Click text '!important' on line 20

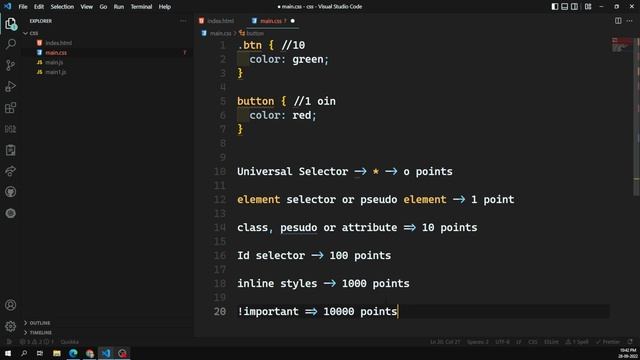click(x=268, y=312)
